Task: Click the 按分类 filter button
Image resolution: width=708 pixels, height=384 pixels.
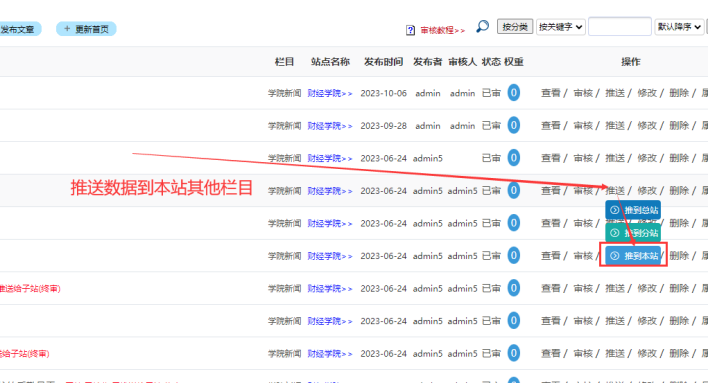Action: click(x=515, y=27)
